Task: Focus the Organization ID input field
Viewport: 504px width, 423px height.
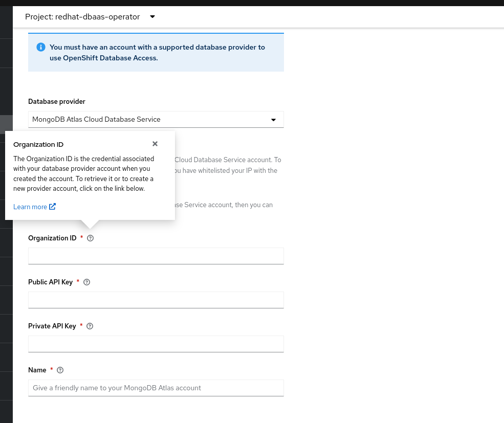Action: (x=156, y=256)
